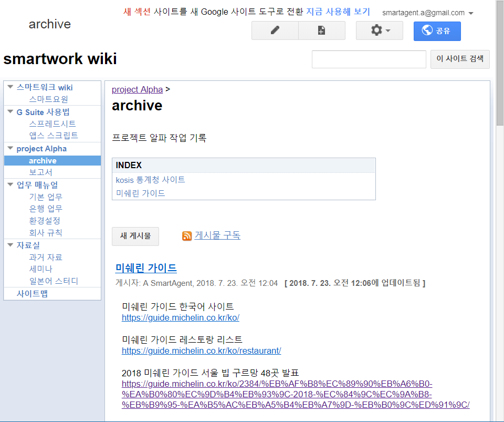Click the pencil icon to edit the page
The image size is (504, 422).
click(x=275, y=30)
